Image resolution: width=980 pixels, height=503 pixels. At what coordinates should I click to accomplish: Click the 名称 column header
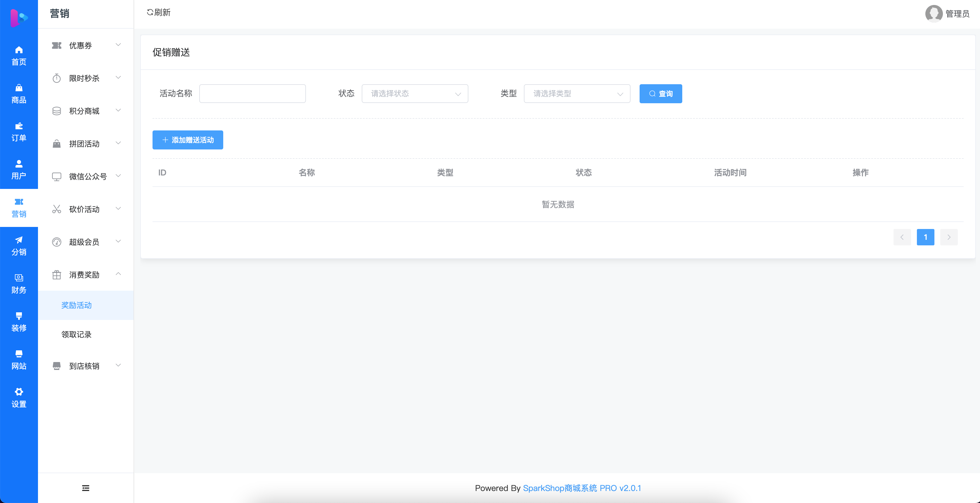(307, 173)
